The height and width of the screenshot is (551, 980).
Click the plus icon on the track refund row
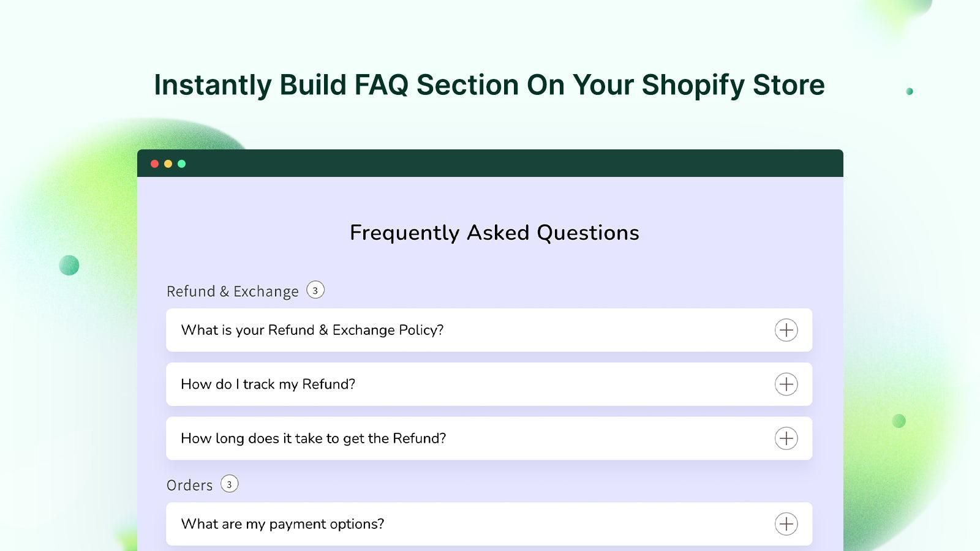[786, 384]
